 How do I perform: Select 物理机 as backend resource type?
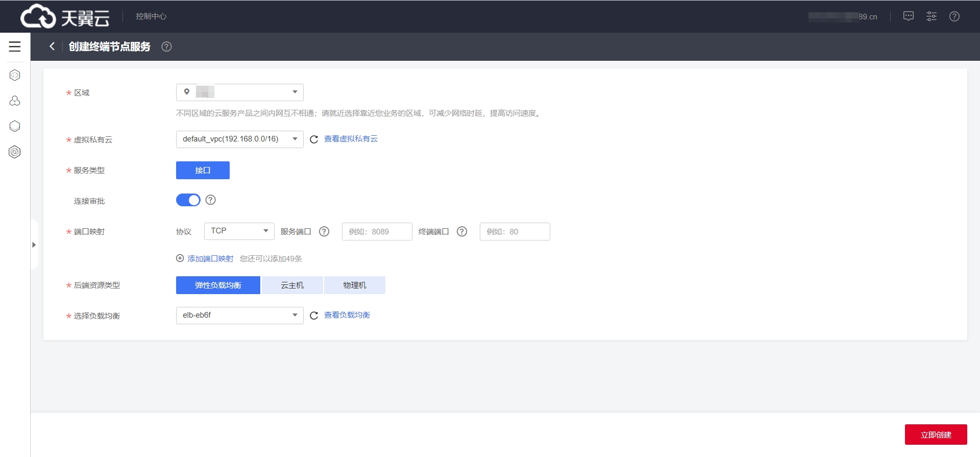tap(354, 285)
